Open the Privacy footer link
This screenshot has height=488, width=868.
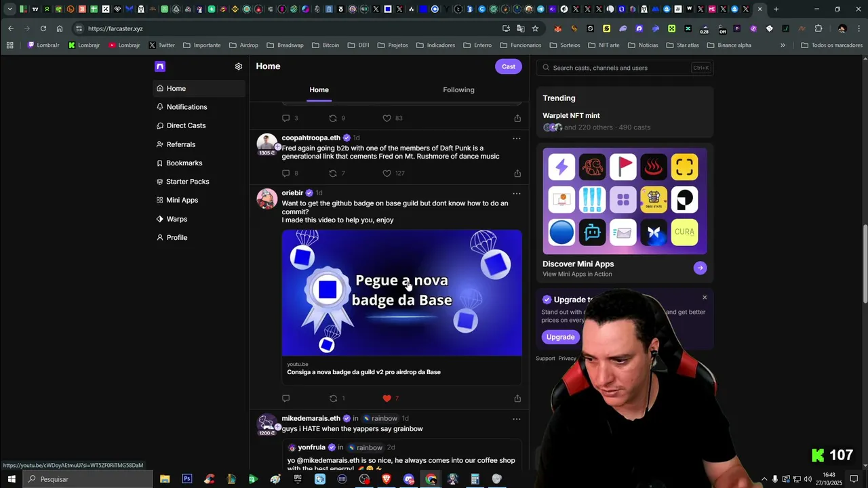pyautogui.click(x=568, y=359)
